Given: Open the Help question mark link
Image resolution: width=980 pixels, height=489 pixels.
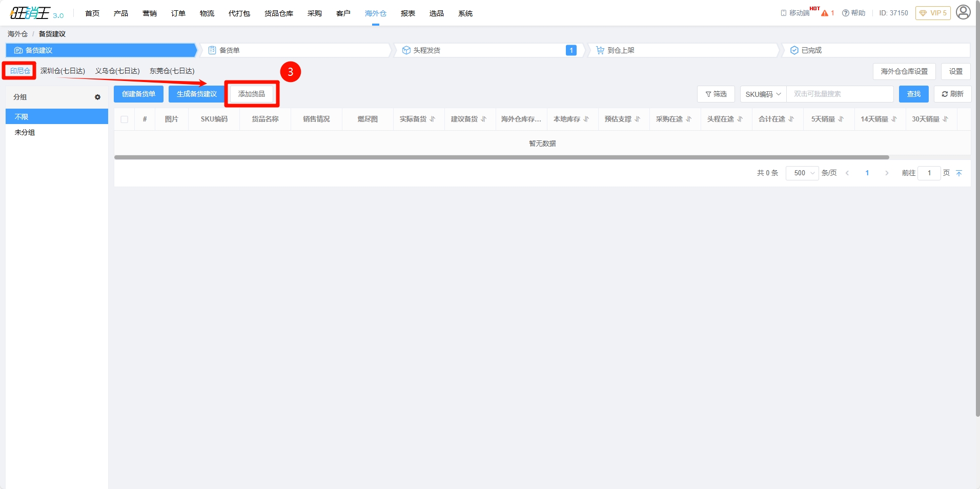Looking at the screenshot, I should click(854, 13).
